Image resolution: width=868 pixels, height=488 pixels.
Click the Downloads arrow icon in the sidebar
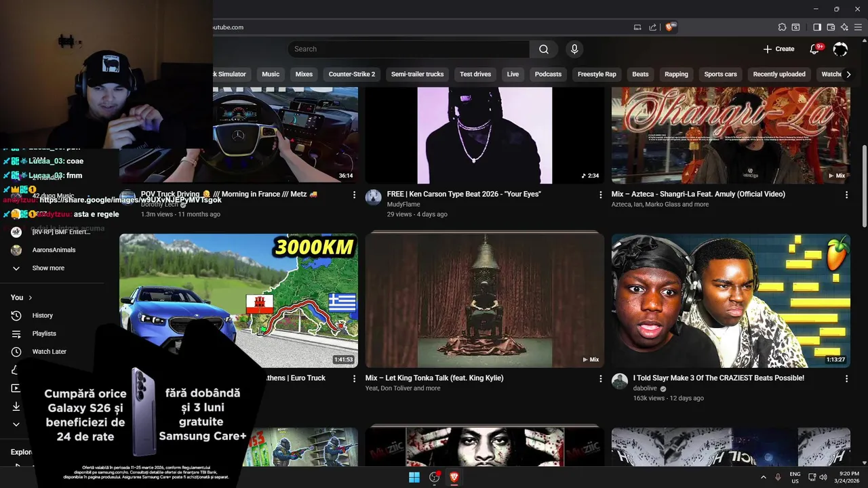click(x=16, y=407)
